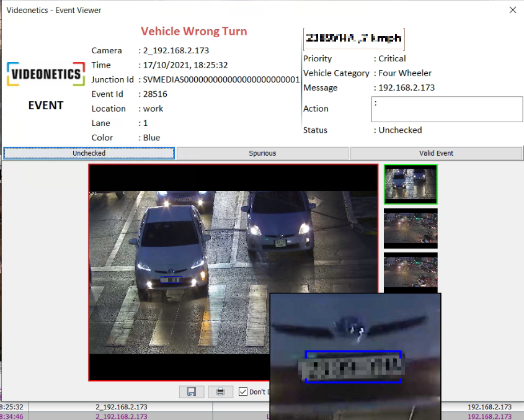Image resolution: width=524 pixels, height=420 pixels.
Task: Mark the event as Valid Event
Action: [x=436, y=153]
